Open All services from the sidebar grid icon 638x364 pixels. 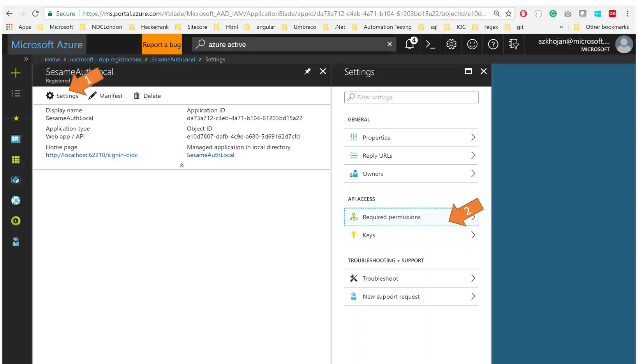[x=16, y=159]
